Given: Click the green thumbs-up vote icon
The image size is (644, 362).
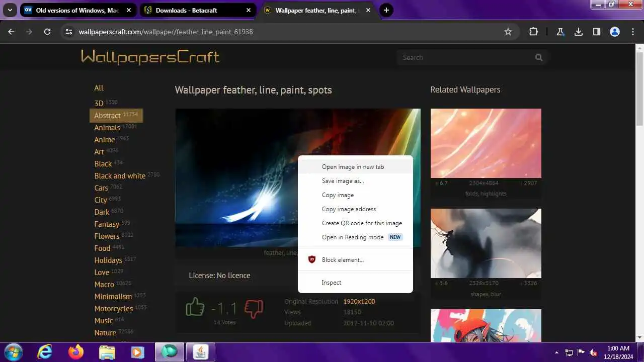Looking at the screenshot, I should point(195,307).
